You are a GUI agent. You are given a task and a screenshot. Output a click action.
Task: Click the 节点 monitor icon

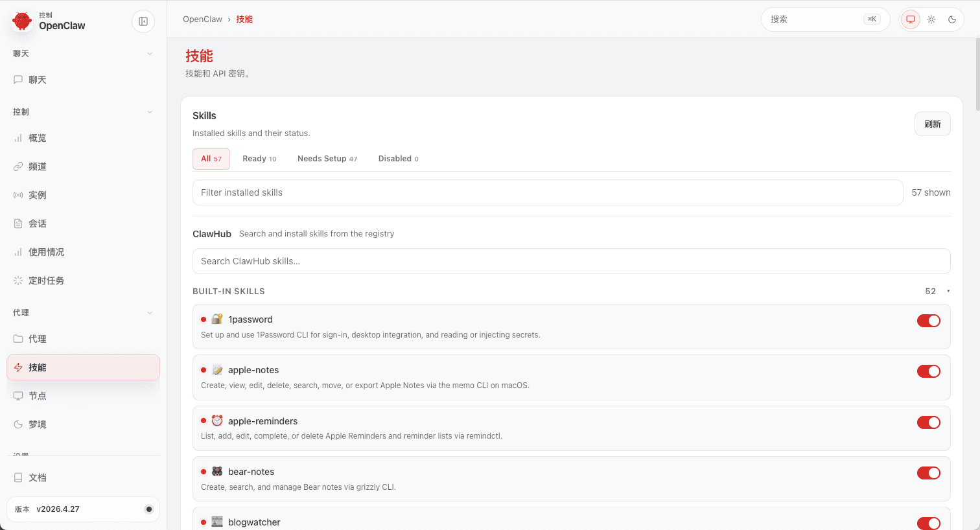(18, 396)
